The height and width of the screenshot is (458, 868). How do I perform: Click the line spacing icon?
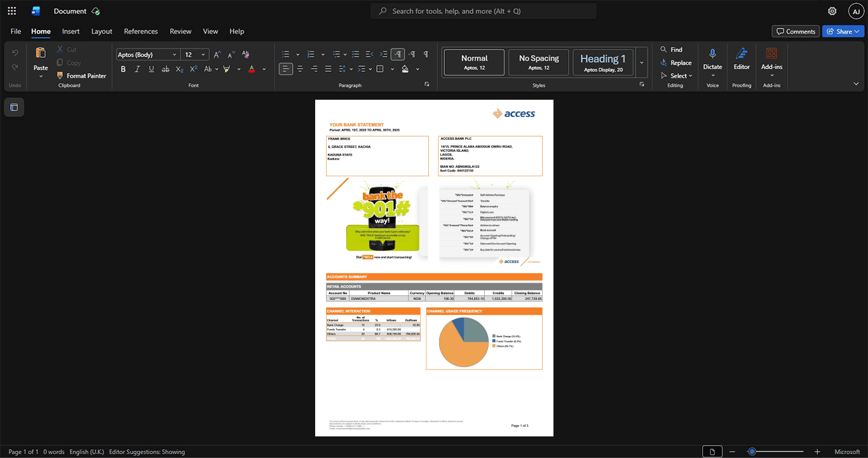[342, 69]
